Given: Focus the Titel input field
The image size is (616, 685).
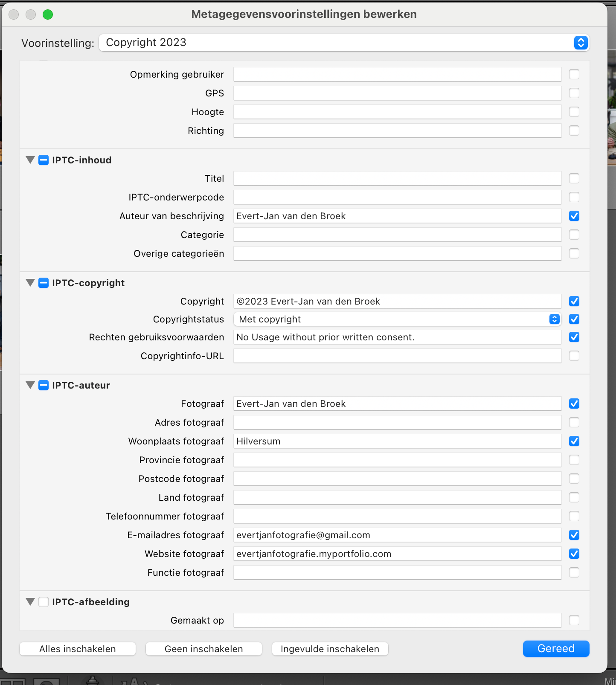Looking at the screenshot, I should coord(397,178).
